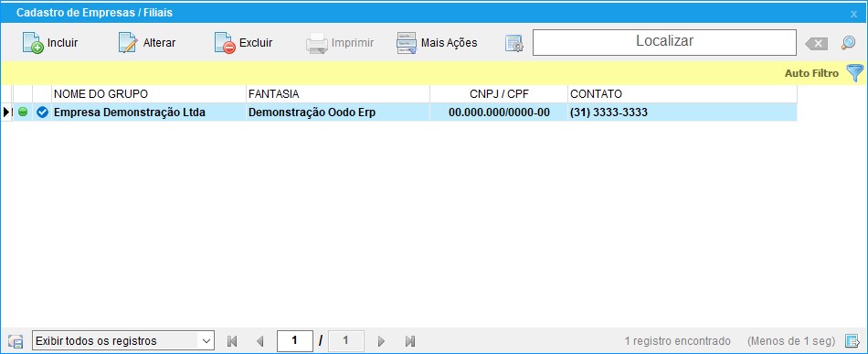The width and height of the screenshot is (868, 354).
Task: Select the Demonstração Oodo Erp cell
Action: click(338, 112)
